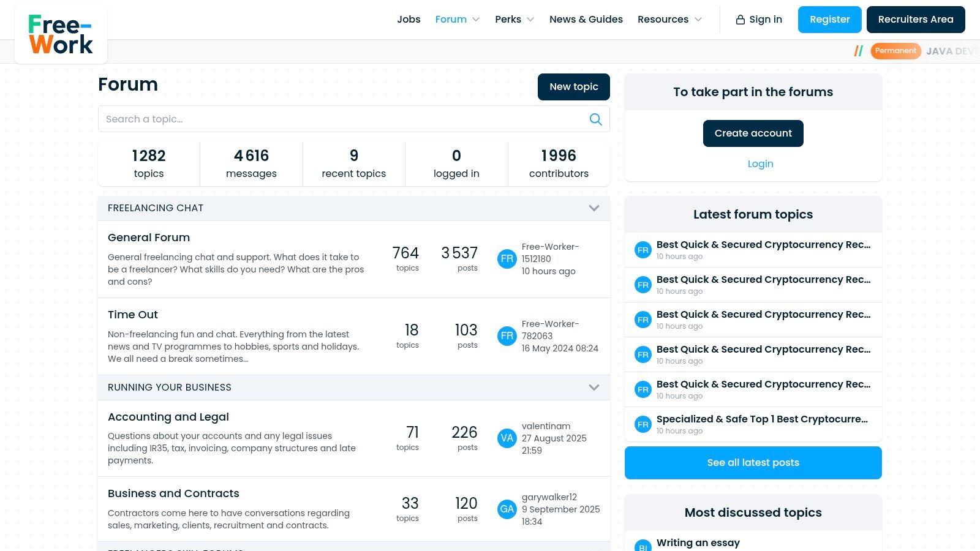Click username valentinam
The image size is (980, 551).
pyautogui.click(x=546, y=426)
